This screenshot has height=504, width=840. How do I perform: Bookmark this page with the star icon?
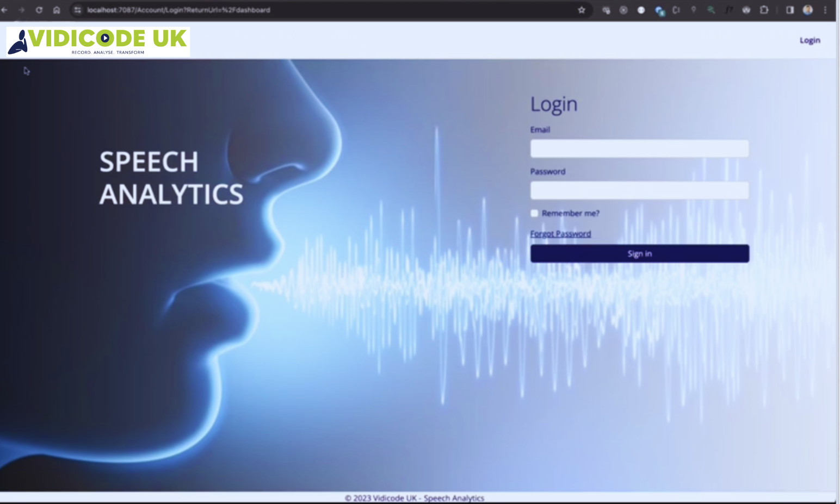pyautogui.click(x=582, y=10)
